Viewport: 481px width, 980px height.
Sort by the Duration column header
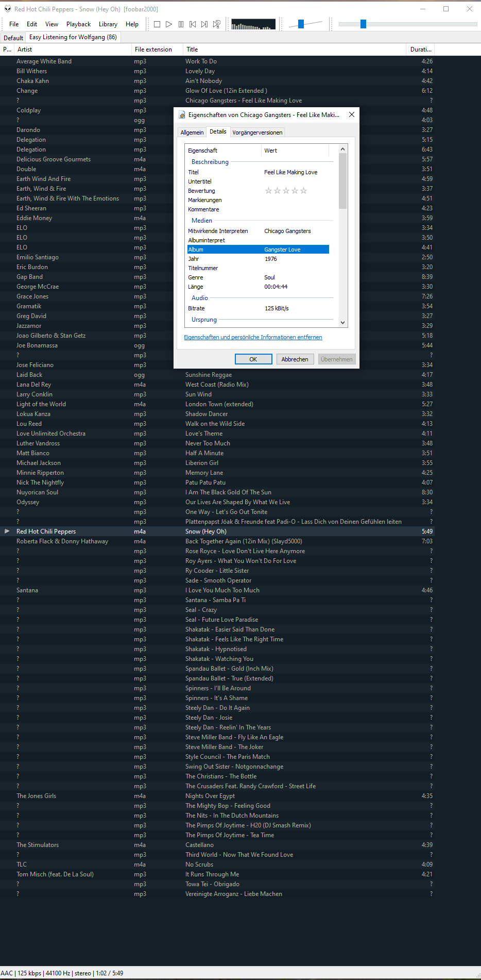click(x=420, y=49)
